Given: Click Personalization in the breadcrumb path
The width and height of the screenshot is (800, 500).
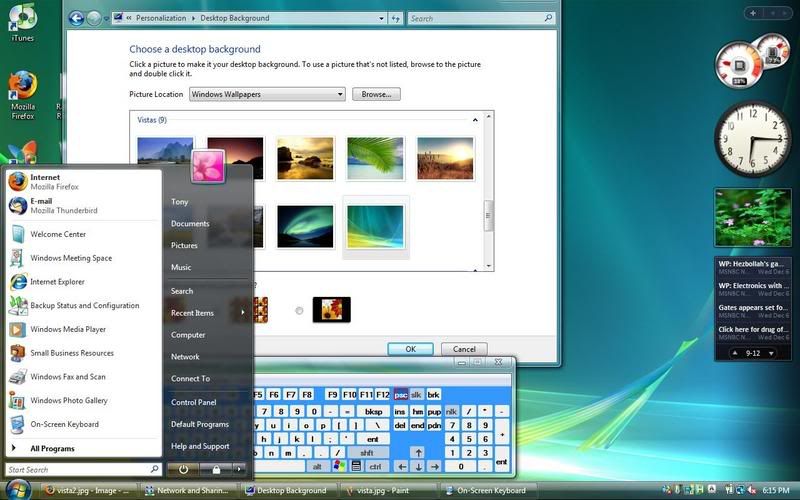Looking at the screenshot, I should pyautogui.click(x=161, y=18).
